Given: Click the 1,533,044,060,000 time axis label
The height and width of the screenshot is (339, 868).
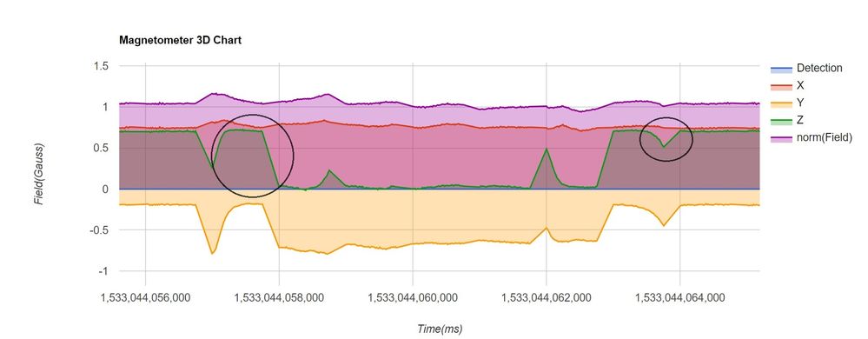Looking at the screenshot, I should click(x=413, y=298).
